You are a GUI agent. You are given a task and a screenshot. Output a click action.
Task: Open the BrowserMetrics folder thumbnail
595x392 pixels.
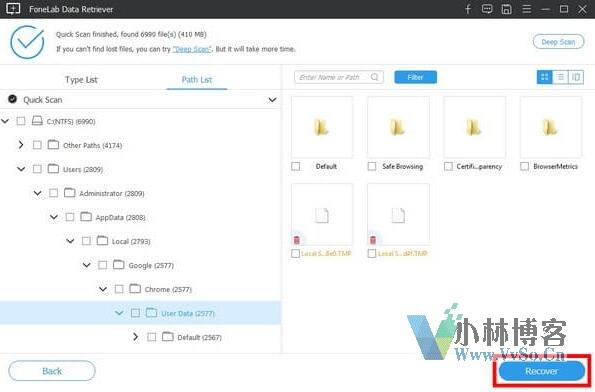(x=551, y=127)
